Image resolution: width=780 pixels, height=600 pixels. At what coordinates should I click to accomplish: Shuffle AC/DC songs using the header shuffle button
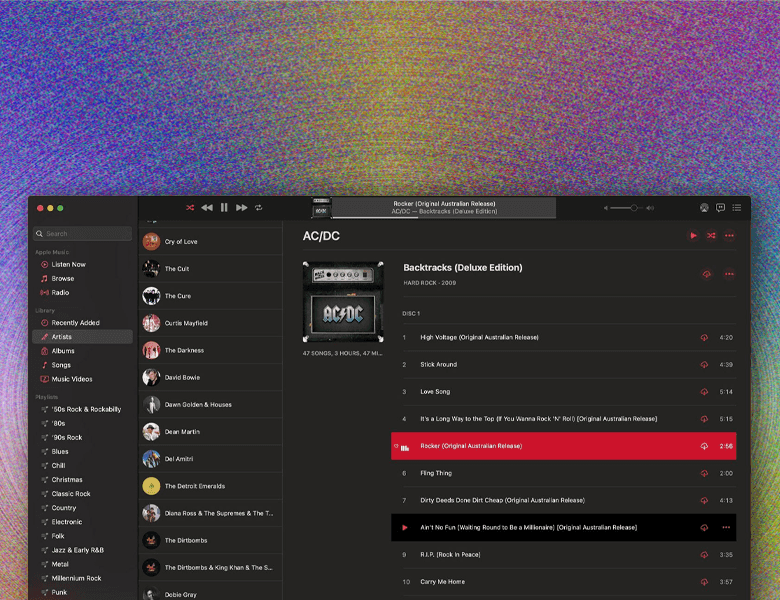point(711,236)
